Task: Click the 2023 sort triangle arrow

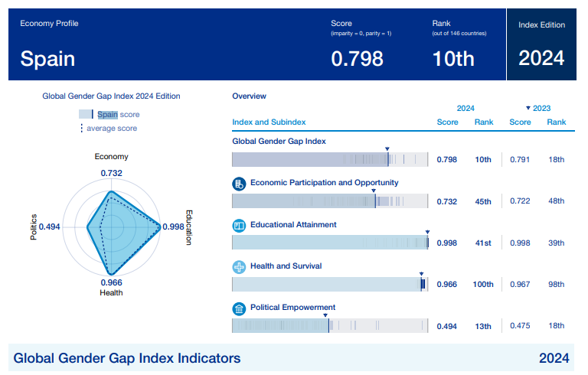Action: coord(528,108)
